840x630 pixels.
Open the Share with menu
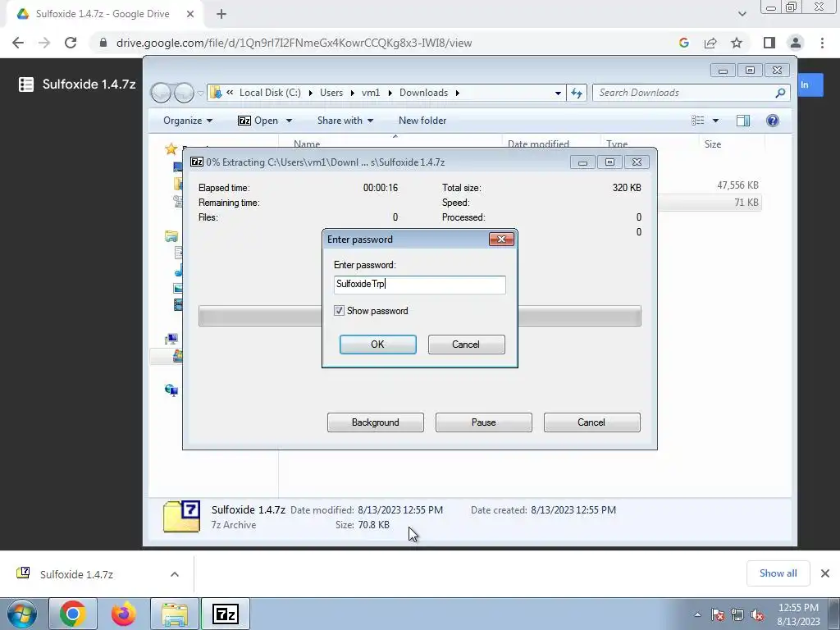[345, 121]
